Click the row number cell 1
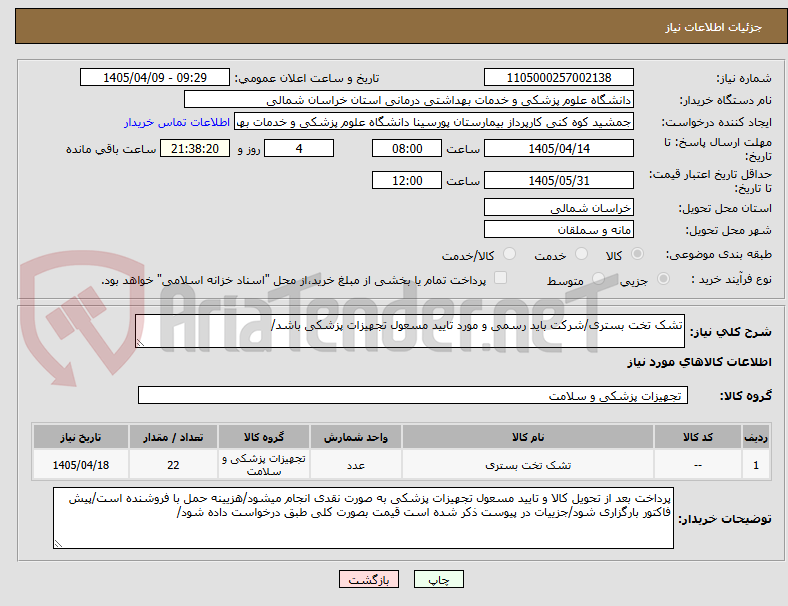This screenshot has width=788, height=606. pyautogui.click(x=755, y=465)
